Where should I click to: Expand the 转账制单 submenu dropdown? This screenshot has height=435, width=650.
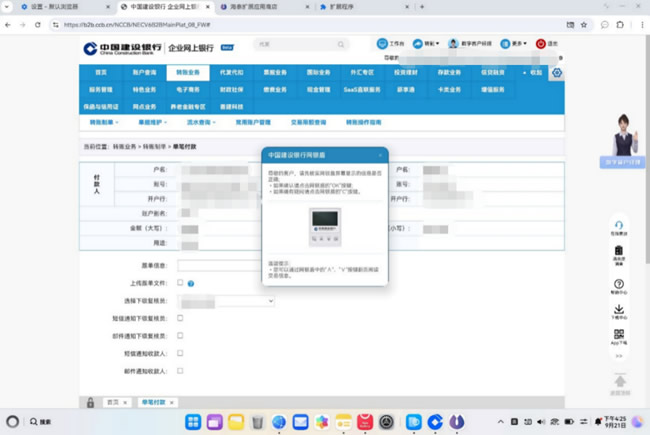coord(104,122)
